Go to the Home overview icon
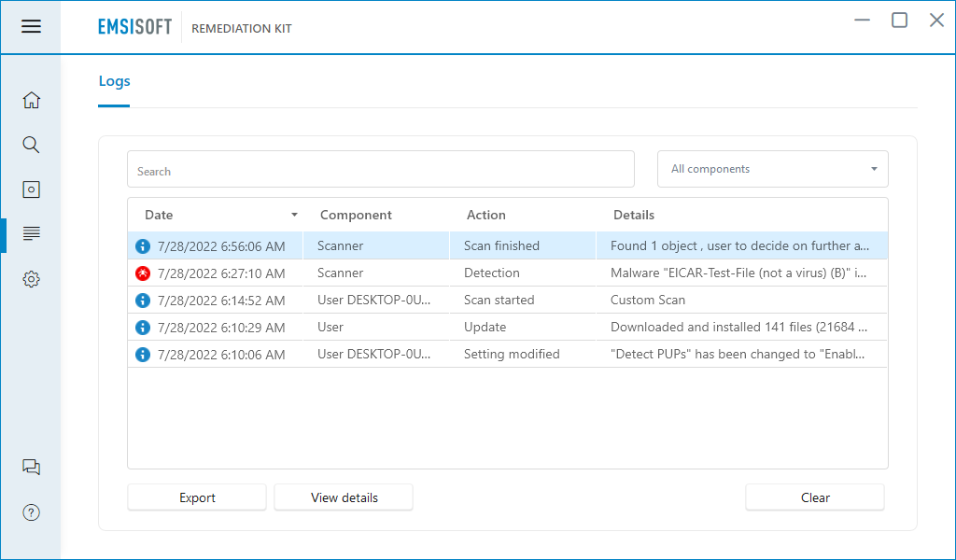 click(31, 100)
